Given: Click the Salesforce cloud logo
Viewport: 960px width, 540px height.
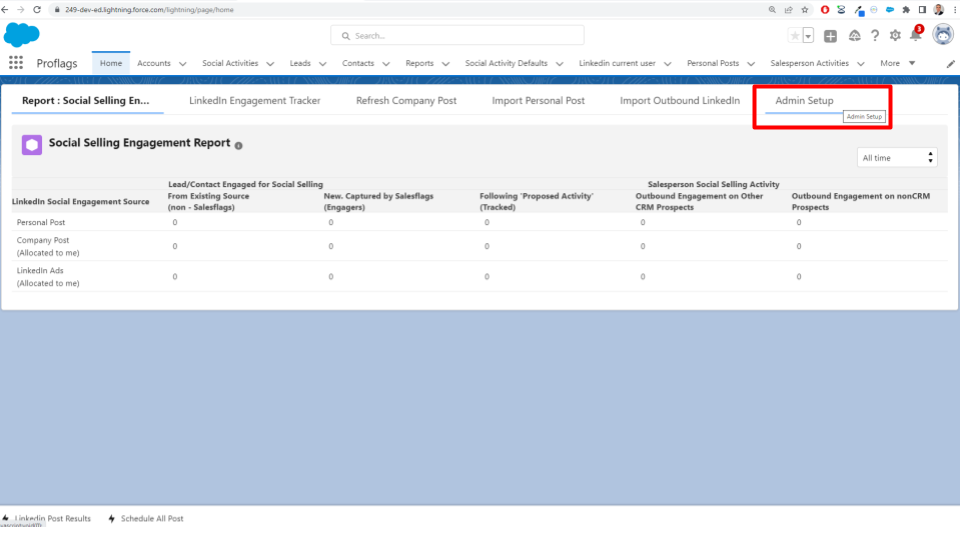Looking at the screenshot, I should click(x=21, y=35).
